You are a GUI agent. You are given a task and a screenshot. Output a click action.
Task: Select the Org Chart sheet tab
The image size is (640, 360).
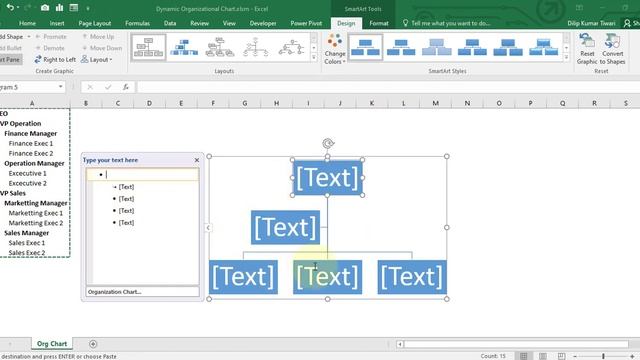click(x=52, y=344)
